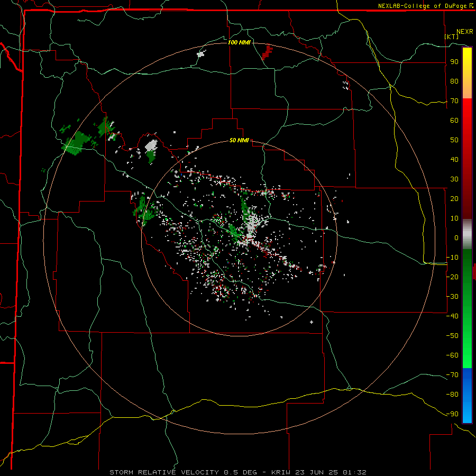
Task: Click the -60 value on velocity scale
Action: pos(452,355)
